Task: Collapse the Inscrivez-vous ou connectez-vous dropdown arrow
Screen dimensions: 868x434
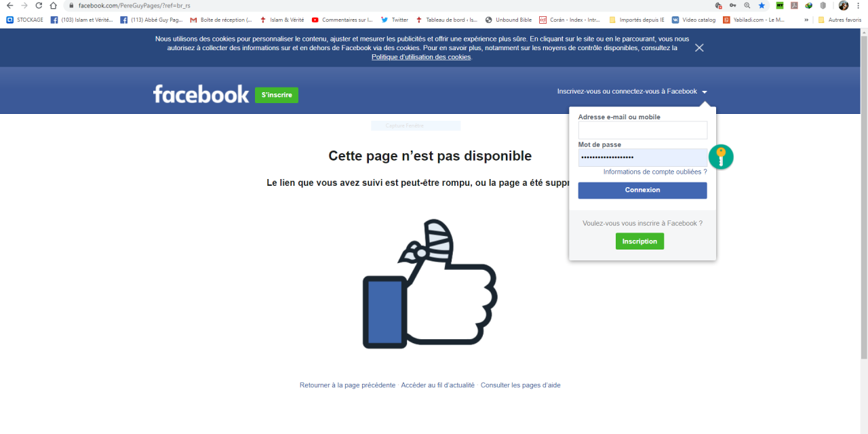Action: pyautogui.click(x=705, y=92)
